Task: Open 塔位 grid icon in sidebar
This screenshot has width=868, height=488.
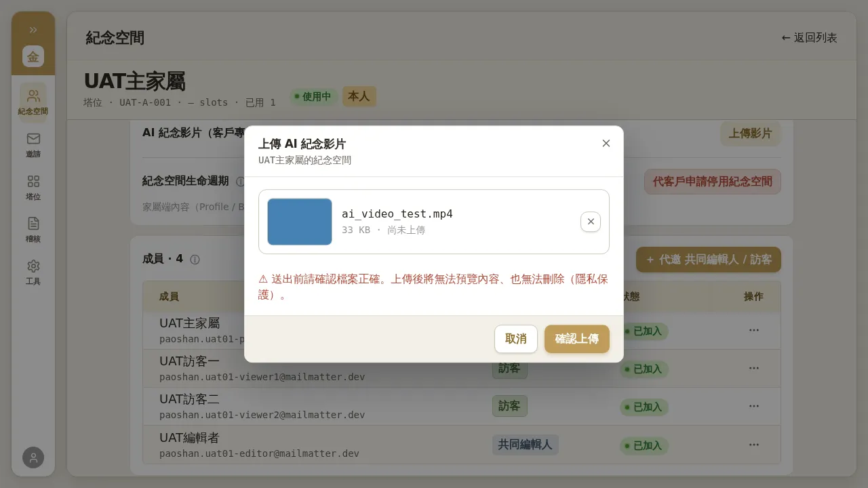Action: [33, 187]
